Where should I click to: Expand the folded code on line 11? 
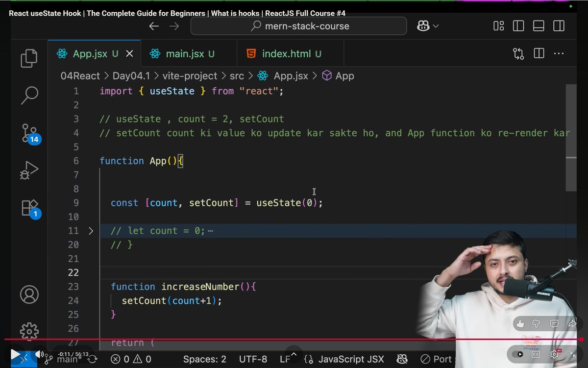point(91,230)
